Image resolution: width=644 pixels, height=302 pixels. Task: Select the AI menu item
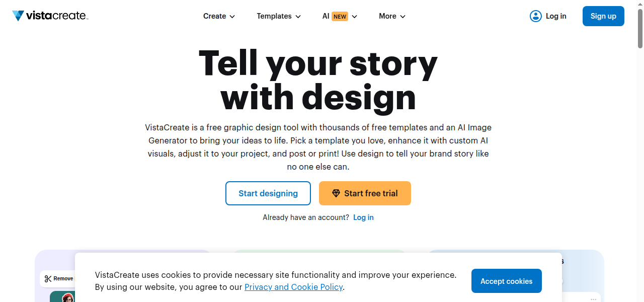326,16
